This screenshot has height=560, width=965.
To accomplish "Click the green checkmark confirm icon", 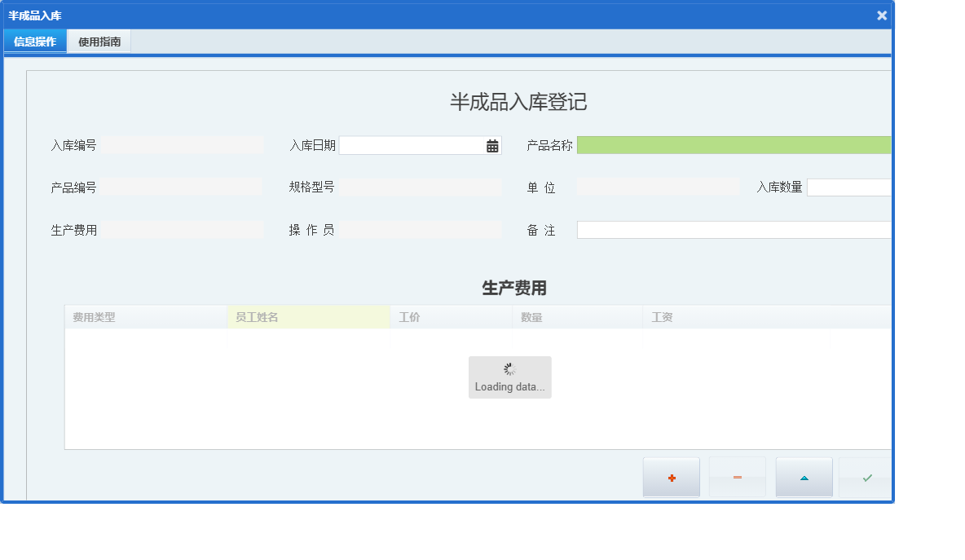I will [866, 477].
